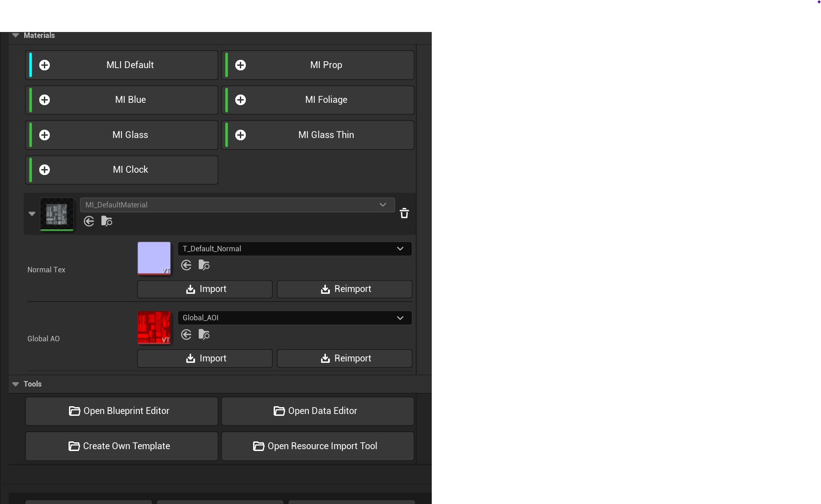This screenshot has width=821, height=504.
Task: Open the MI_DefaultMaterial dropdown
Action: click(x=238, y=205)
